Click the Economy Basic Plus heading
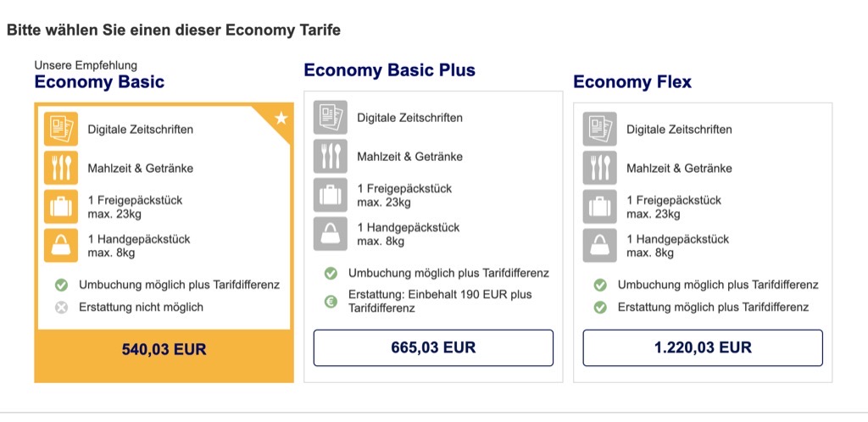This screenshot has width=868, height=422. (390, 70)
